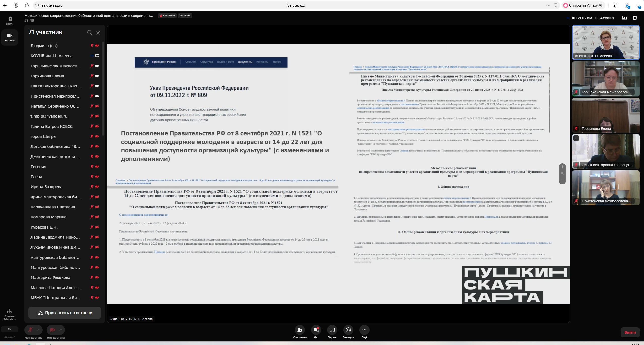Open the Чат panel

(316, 330)
